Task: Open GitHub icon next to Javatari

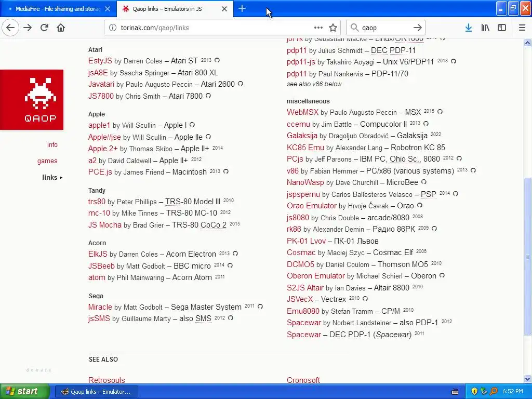Action: tap(241, 84)
